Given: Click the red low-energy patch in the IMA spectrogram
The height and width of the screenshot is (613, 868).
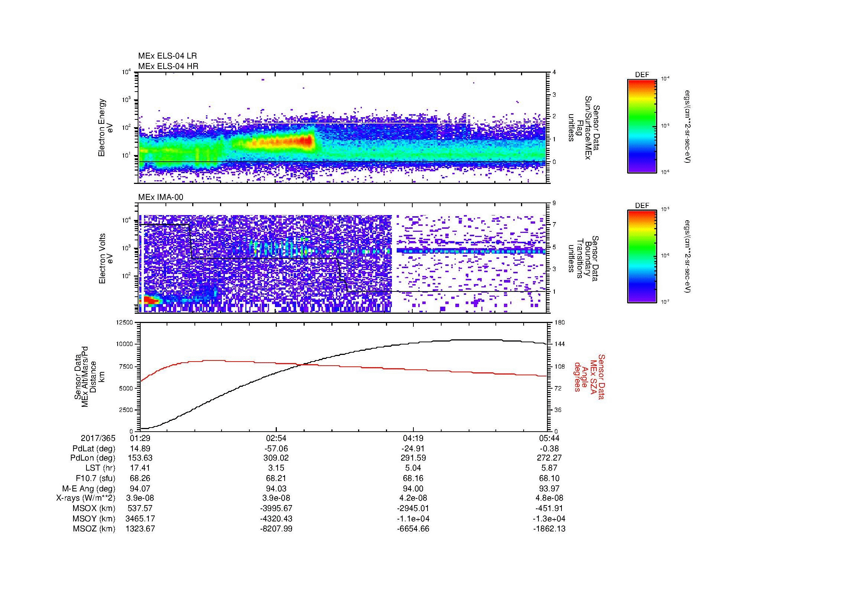Looking at the screenshot, I should click(x=150, y=300).
